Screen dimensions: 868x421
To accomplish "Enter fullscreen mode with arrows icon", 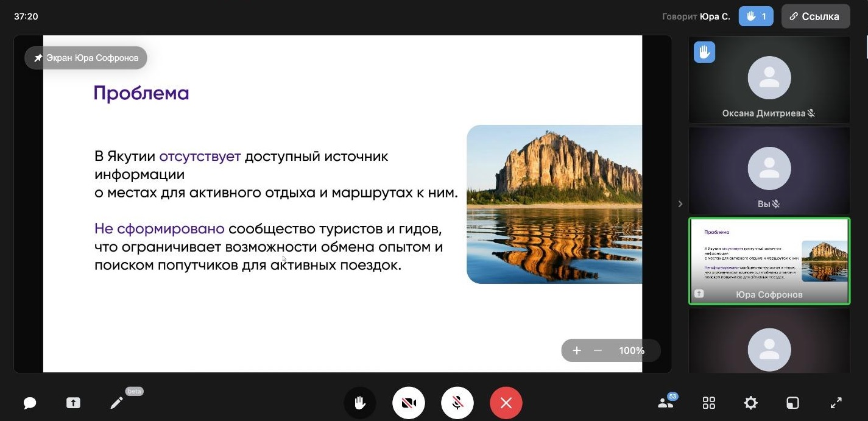I will [836, 403].
